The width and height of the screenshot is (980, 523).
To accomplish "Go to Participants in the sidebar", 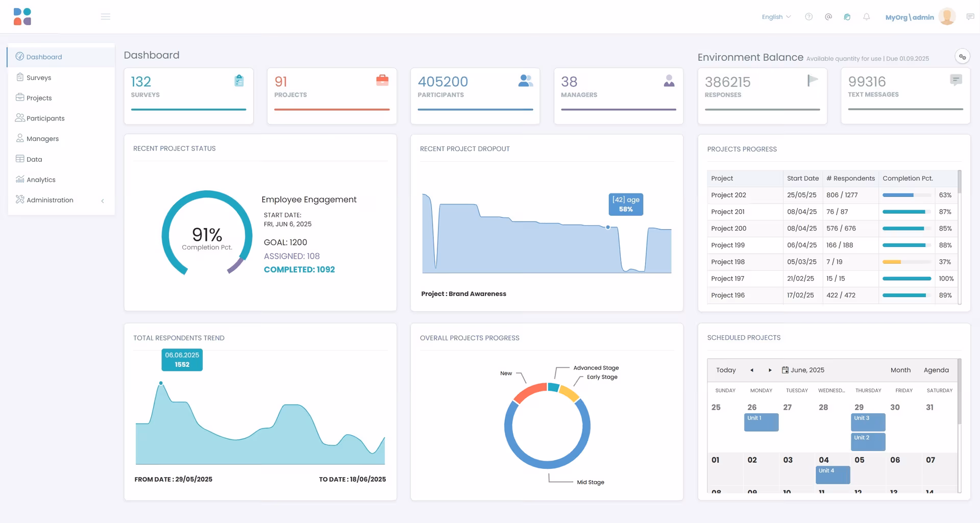I will [45, 118].
